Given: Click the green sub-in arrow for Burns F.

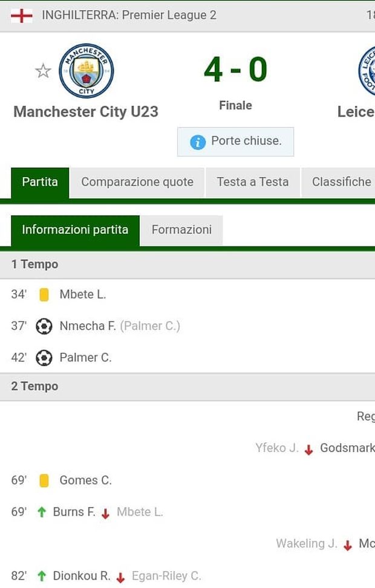Looking at the screenshot, I should click(x=42, y=512).
